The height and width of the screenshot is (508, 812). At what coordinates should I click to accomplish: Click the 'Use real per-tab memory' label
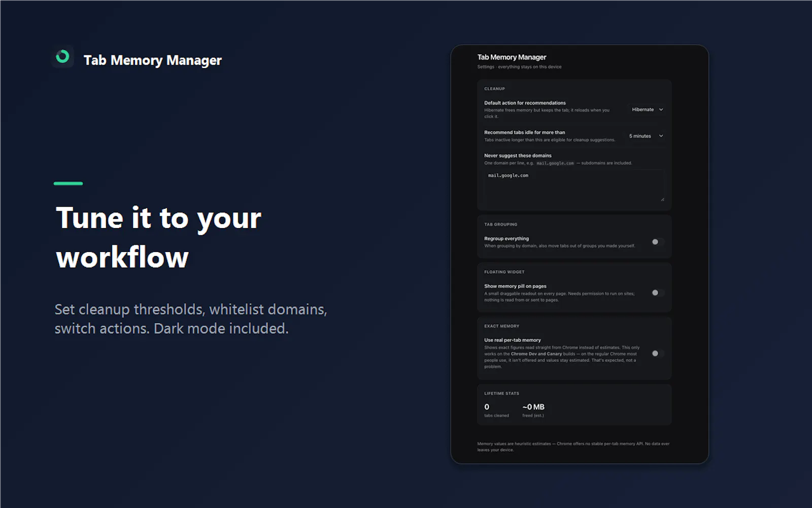(513, 340)
